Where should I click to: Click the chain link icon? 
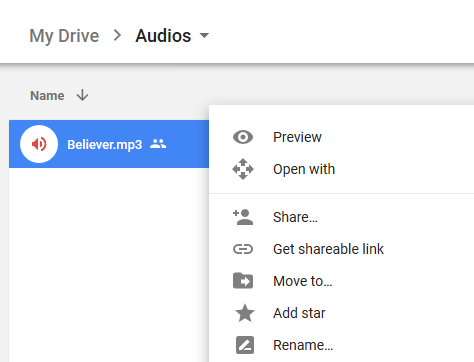(x=243, y=249)
